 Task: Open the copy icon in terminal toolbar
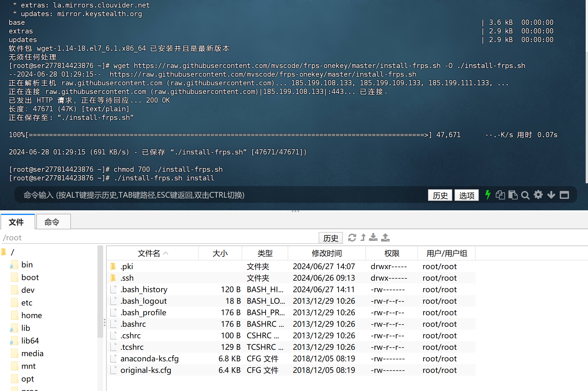tap(501, 195)
